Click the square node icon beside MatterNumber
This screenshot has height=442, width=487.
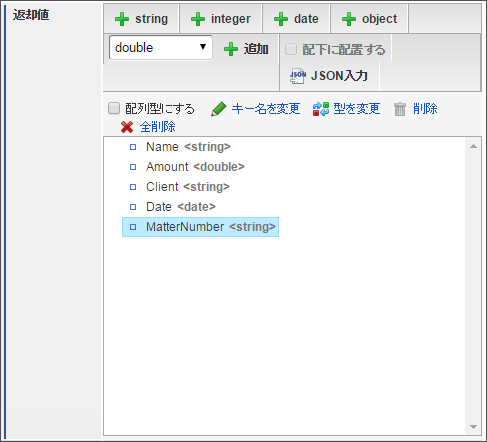(133, 227)
